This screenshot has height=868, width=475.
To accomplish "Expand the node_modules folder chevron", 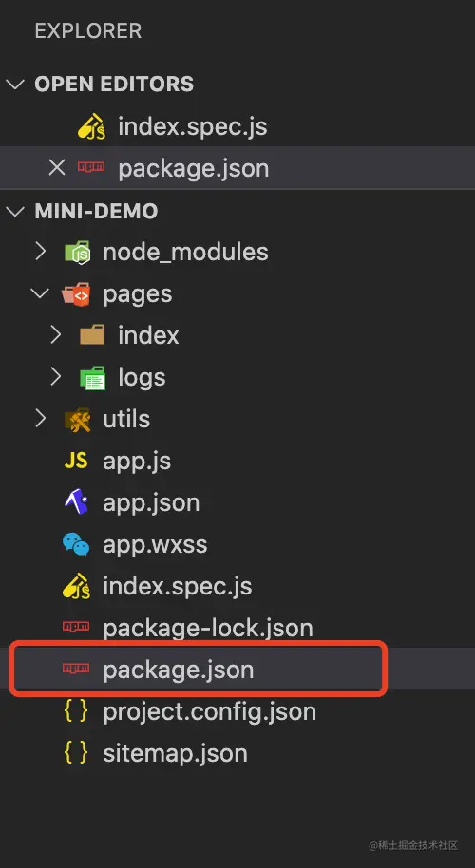I will [41, 253].
